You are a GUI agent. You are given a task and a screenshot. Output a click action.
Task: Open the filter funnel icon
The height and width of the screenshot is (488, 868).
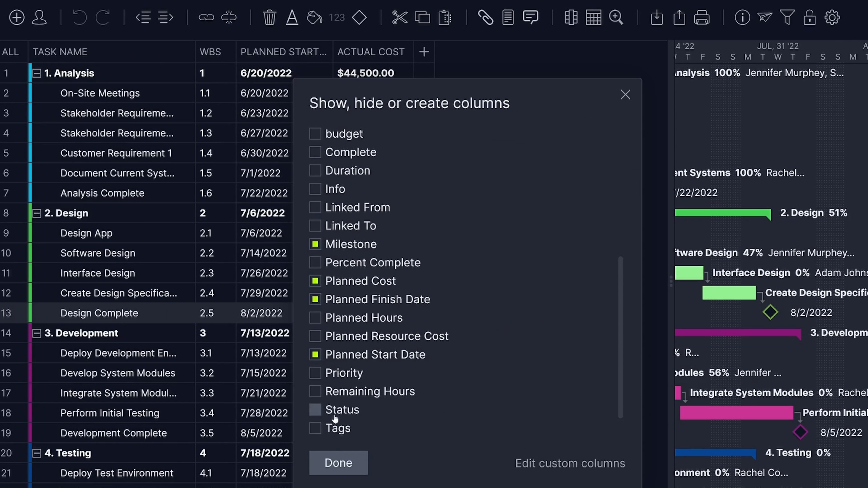787,17
